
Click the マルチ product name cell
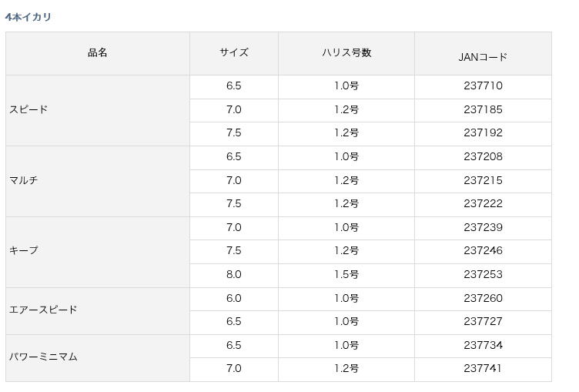coord(98,181)
